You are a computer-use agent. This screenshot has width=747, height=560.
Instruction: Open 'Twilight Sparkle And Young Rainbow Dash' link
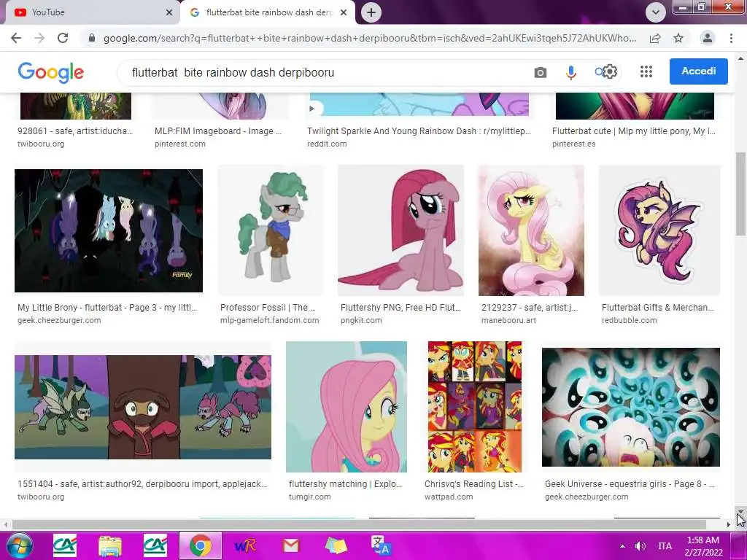click(419, 131)
